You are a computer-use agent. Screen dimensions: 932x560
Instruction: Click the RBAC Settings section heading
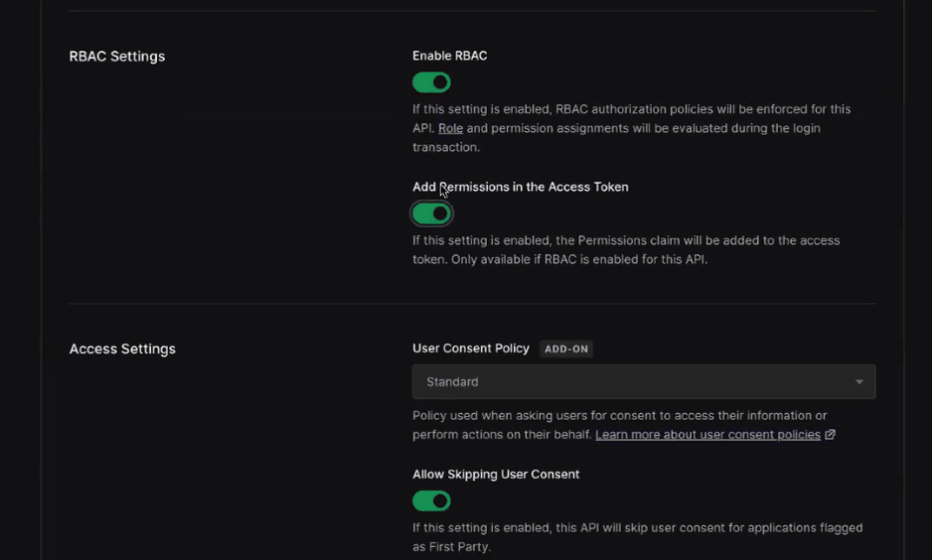coord(117,57)
